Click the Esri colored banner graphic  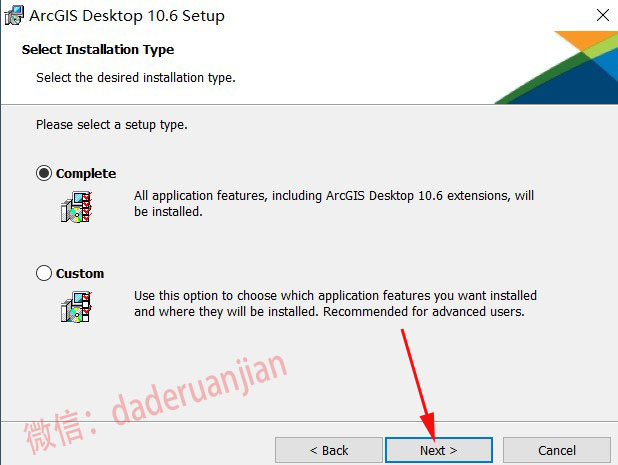[556, 67]
